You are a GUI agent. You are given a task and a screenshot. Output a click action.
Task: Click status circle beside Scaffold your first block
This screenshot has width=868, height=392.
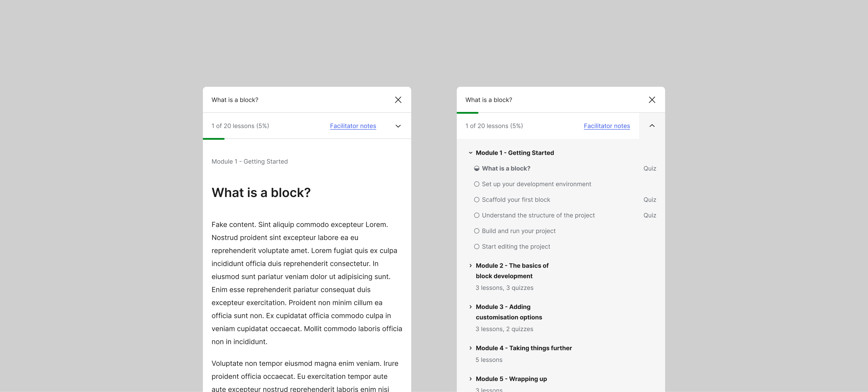coord(477,200)
